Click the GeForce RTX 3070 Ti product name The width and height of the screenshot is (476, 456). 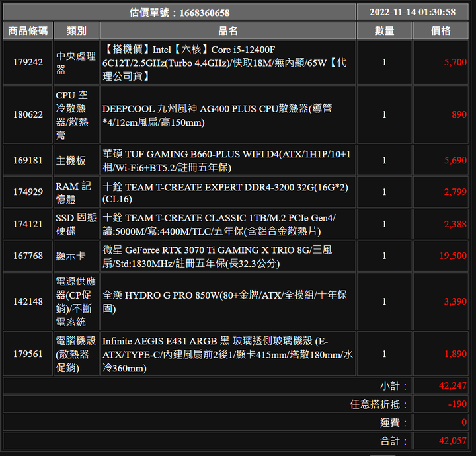218,256
